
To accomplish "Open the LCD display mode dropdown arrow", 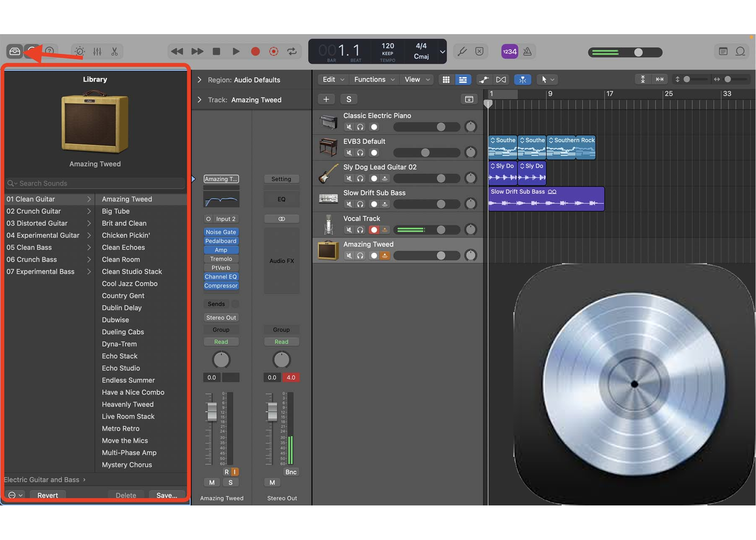I will point(442,51).
